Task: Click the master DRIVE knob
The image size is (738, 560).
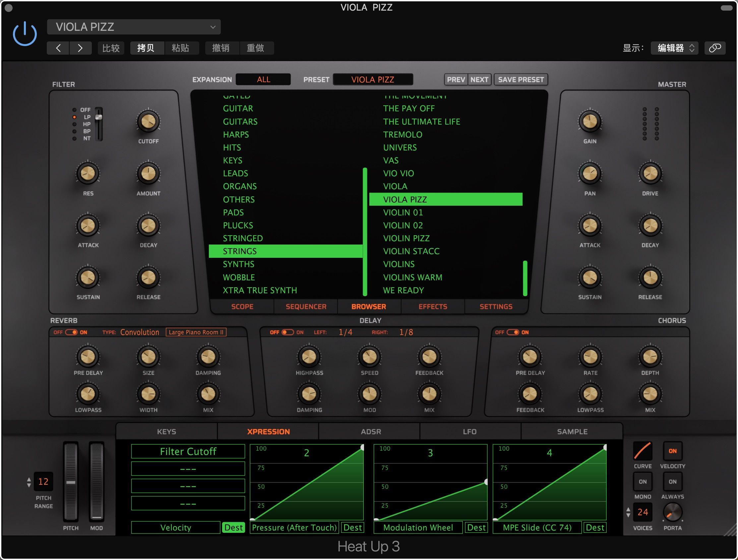Action: click(x=650, y=173)
